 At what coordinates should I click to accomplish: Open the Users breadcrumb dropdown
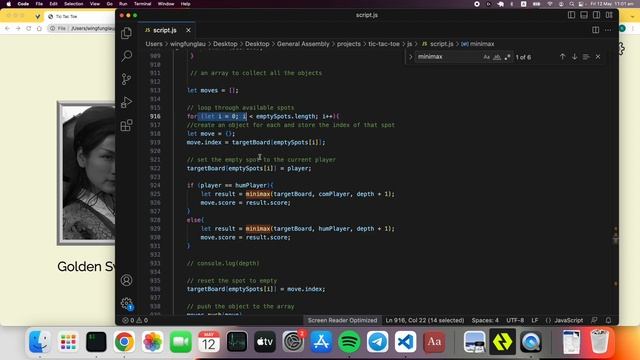pos(154,44)
